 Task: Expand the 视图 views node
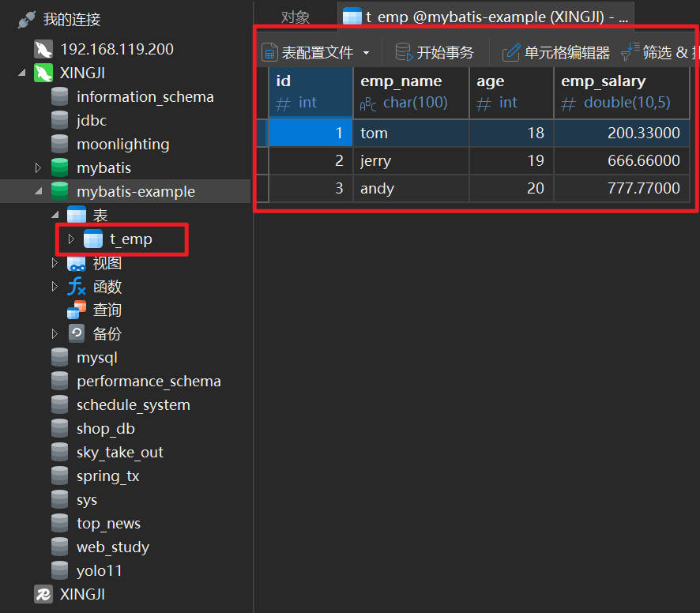55,262
